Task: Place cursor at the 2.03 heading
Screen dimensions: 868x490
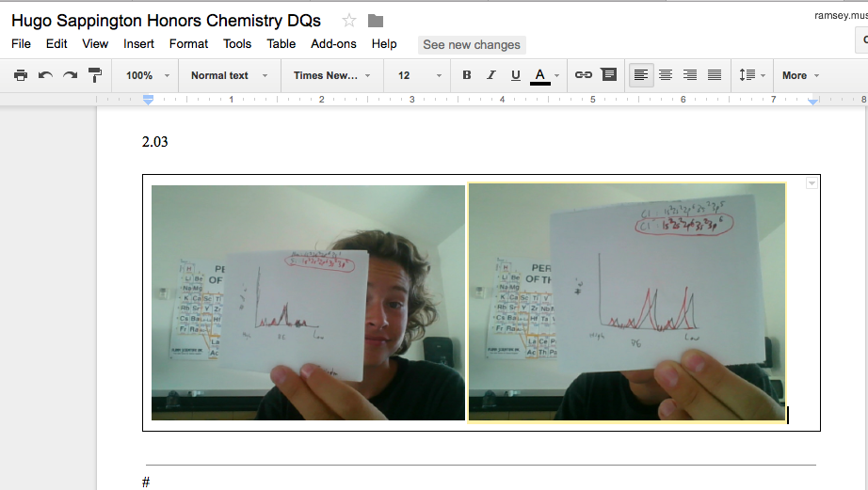Action: (x=155, y=142)
